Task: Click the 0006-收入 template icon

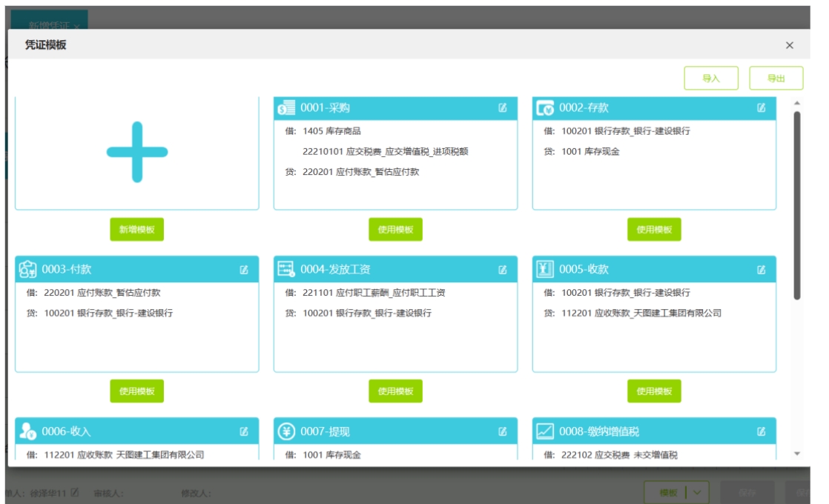Action: pos(27,431)
